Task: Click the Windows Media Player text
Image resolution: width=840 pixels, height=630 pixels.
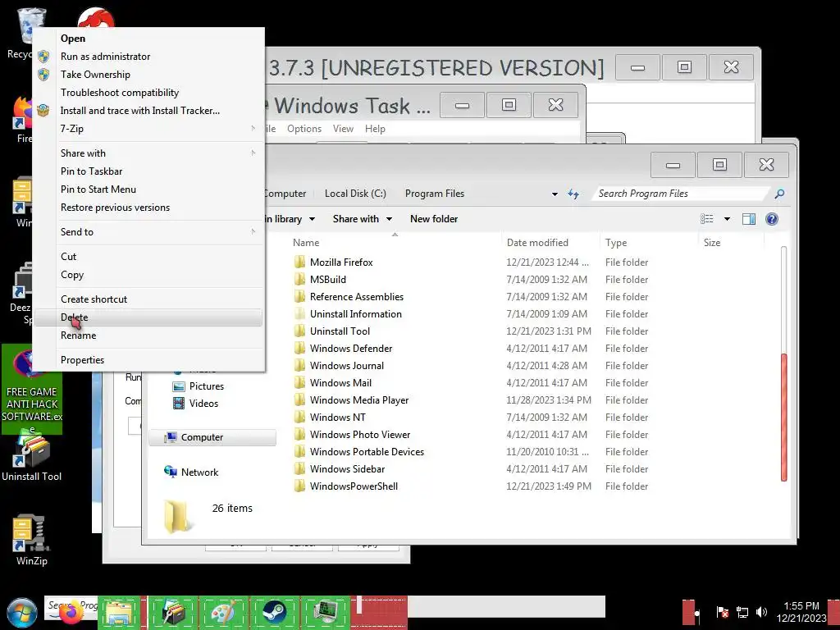Action: 359,400
